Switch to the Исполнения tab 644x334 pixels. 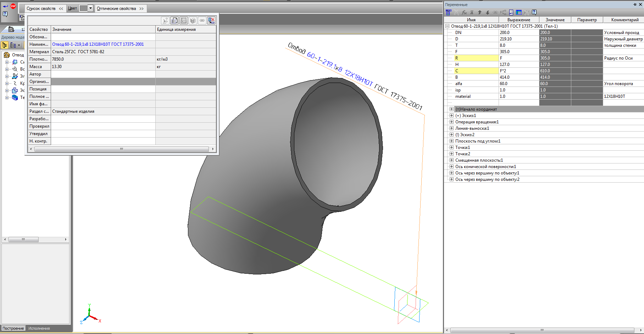39,328
